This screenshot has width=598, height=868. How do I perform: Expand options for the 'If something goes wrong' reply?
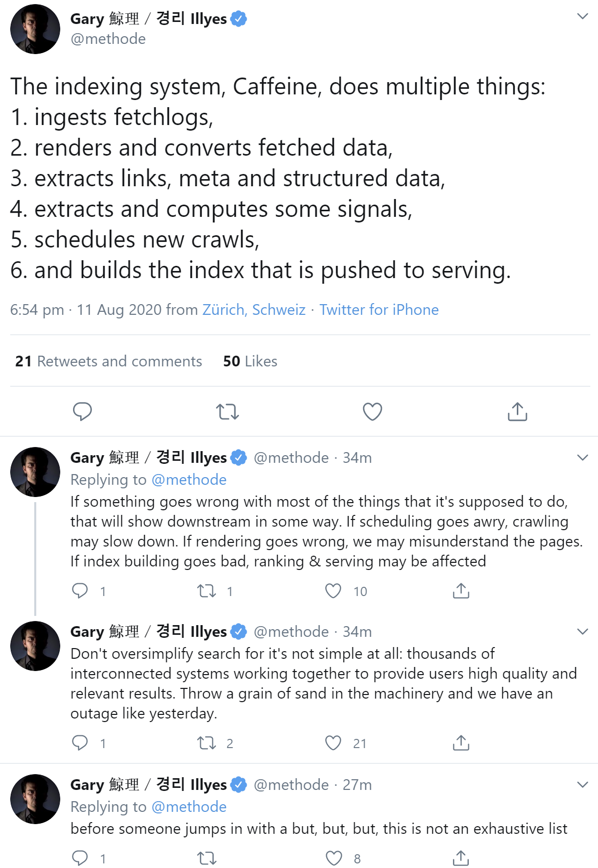coord(582,457)
